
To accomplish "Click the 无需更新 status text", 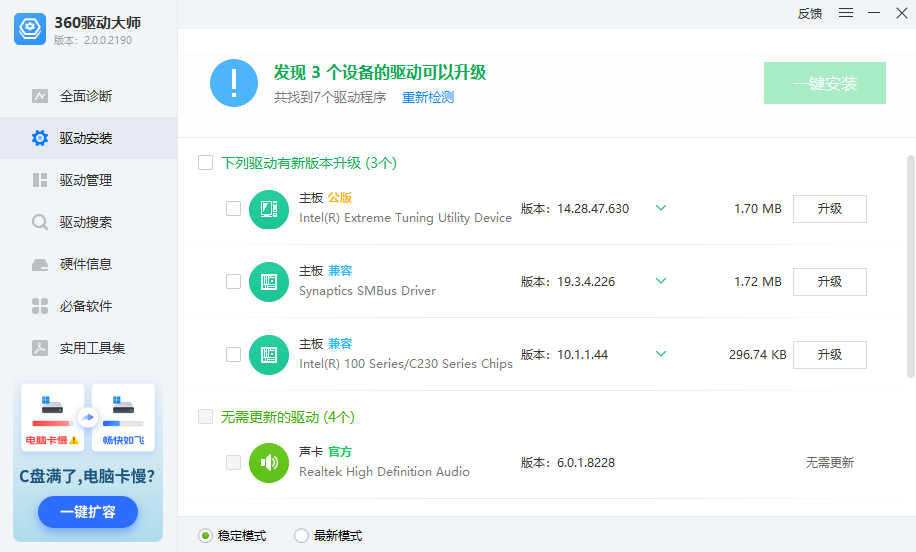I will point(830,463).
